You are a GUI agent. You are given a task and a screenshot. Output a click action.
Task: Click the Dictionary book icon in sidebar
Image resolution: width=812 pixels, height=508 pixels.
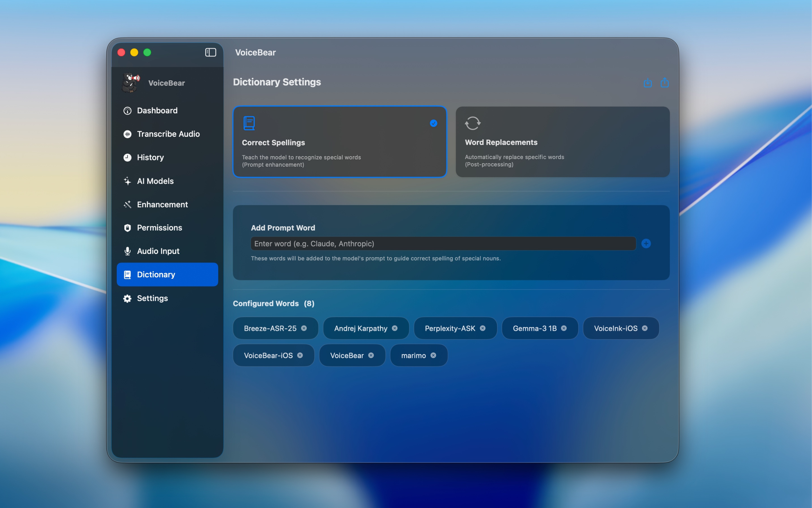coord(127,275)
